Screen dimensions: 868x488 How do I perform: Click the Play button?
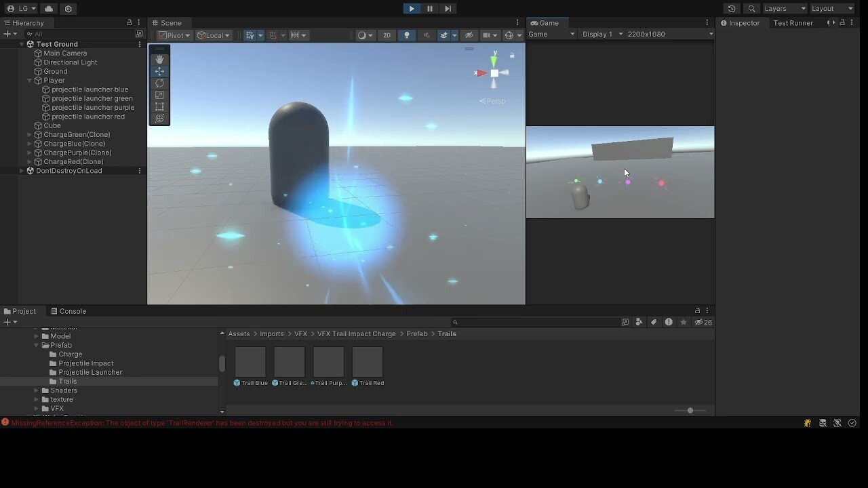[412, 8]
